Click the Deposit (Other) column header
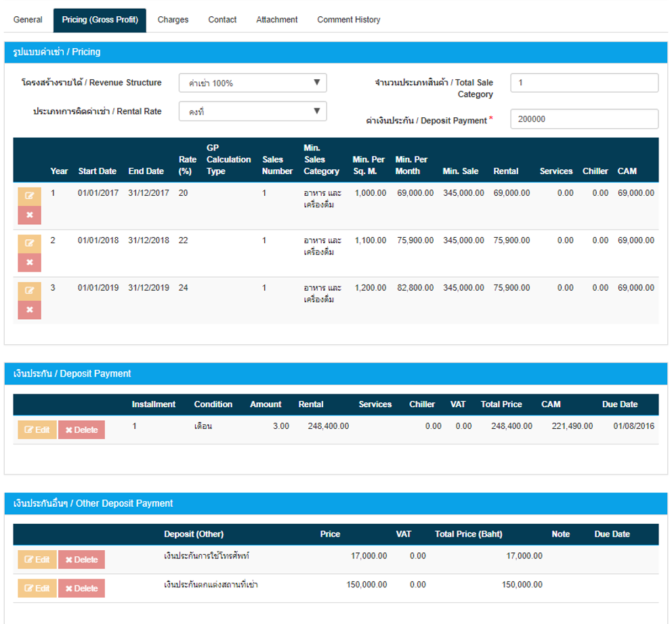The height and width of the screenshot is (624, 672). point(194,535)
